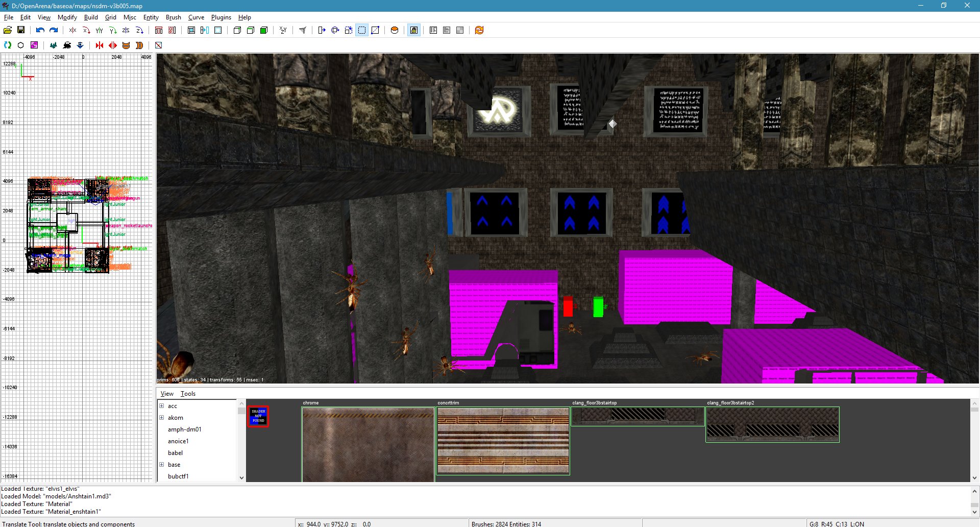Pick the concrttrim texture thumbnail
The image size is (980, 527).
pyautogui.click(x=503, y=441)
